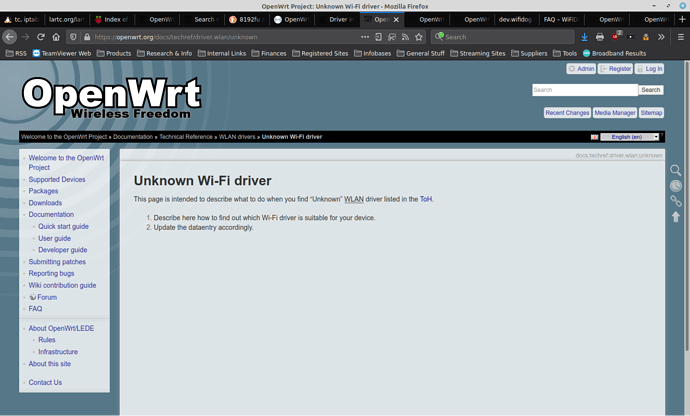Open the Quick start guide link
Screen dimensions: 690x416
[63, 226]
